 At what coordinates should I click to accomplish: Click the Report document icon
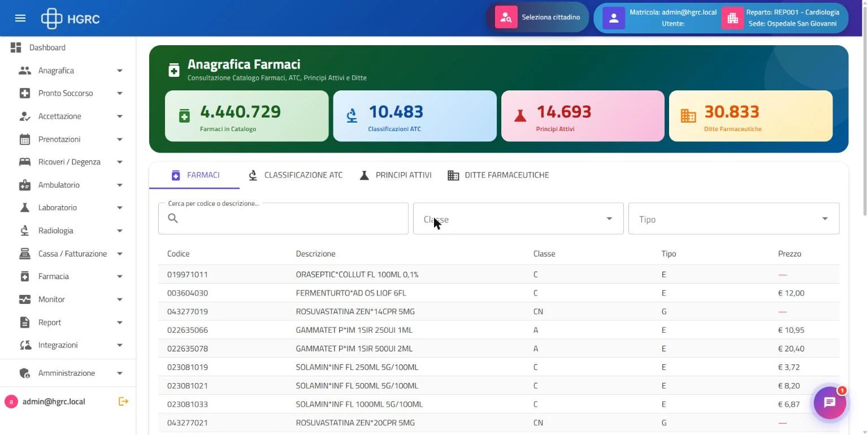(x=25, y=323)
